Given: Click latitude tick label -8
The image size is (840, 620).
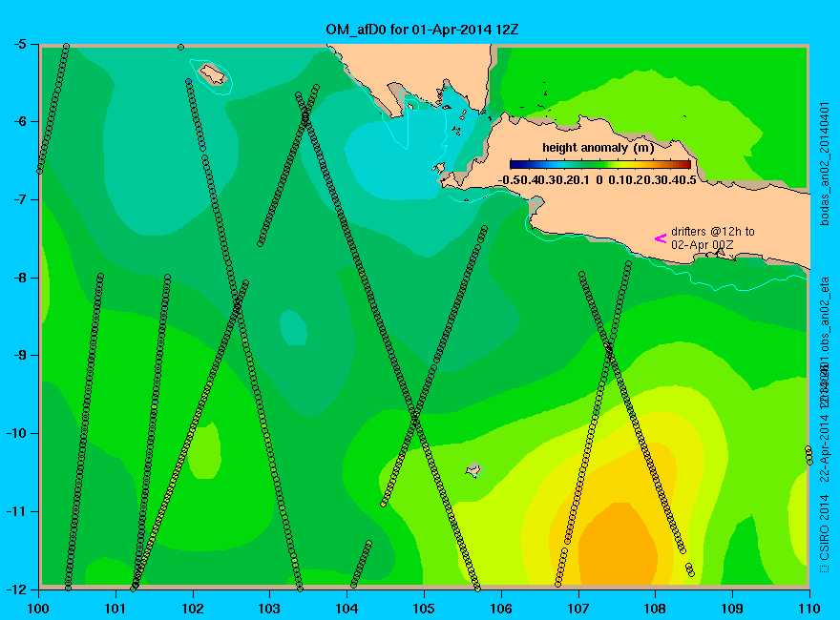Looking at the screenshot, I should coord(19,278).
